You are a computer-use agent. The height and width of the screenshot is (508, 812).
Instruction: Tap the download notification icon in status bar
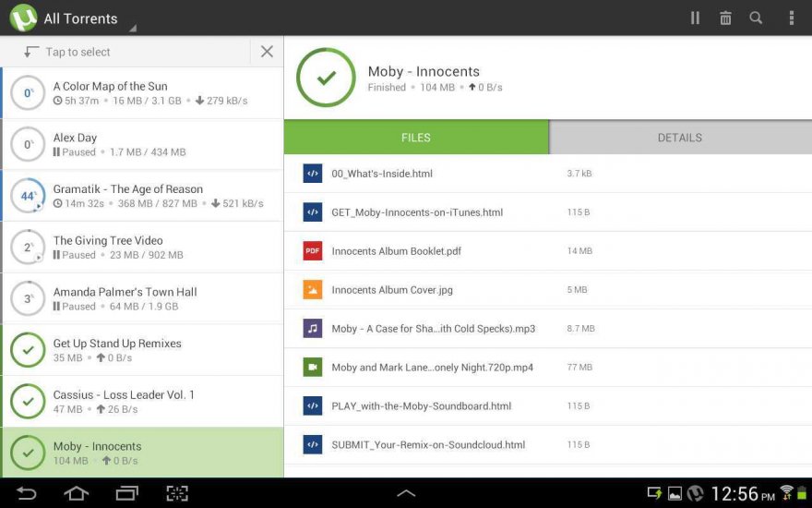(x=654, y=493)
